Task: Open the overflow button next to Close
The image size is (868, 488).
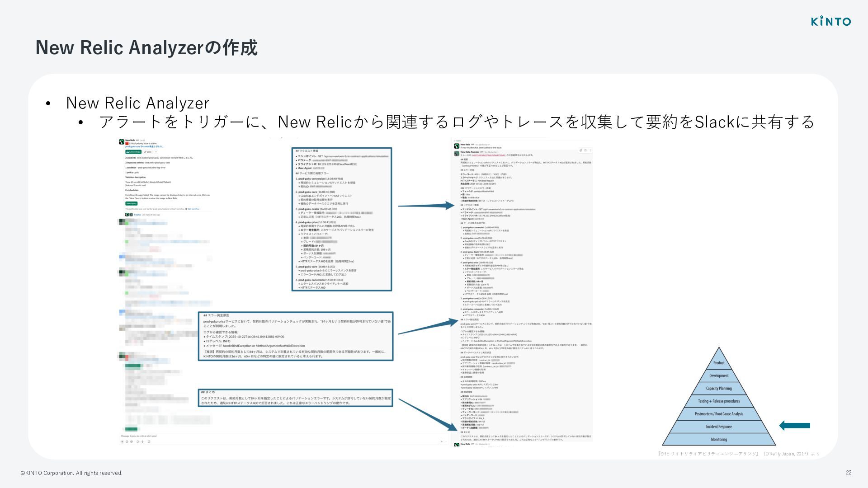Action: [x=156, y=152]
